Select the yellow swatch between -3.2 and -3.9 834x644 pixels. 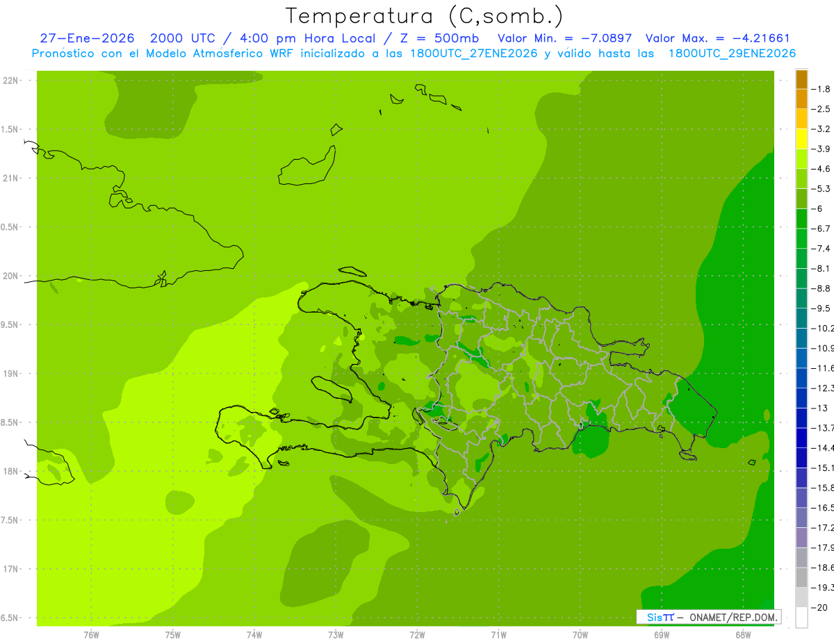coord(801,139)
